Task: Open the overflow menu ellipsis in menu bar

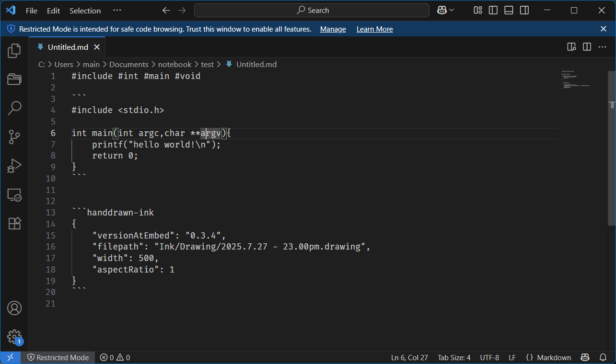Action: 117,11
